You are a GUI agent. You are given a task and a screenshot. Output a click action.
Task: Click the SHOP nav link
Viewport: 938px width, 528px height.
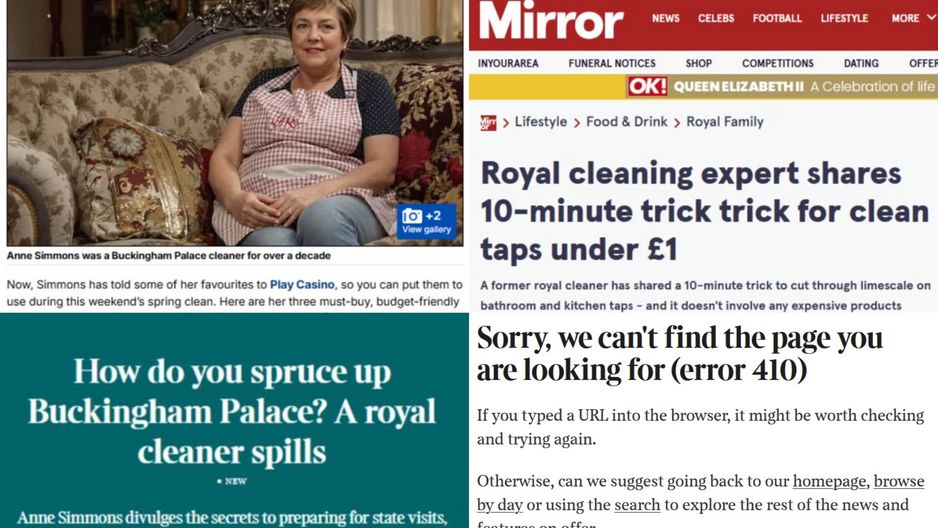pos(698,63)
